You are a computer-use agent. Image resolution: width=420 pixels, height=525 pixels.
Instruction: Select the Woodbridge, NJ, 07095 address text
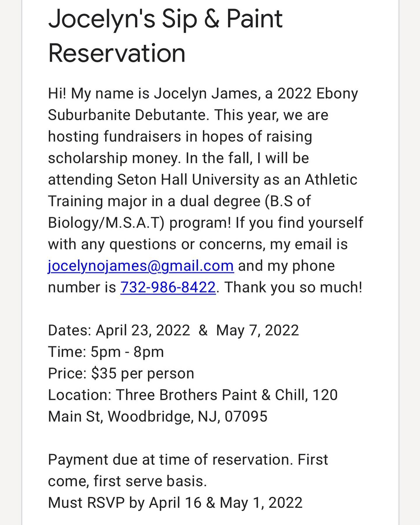[x=188, y=416]
